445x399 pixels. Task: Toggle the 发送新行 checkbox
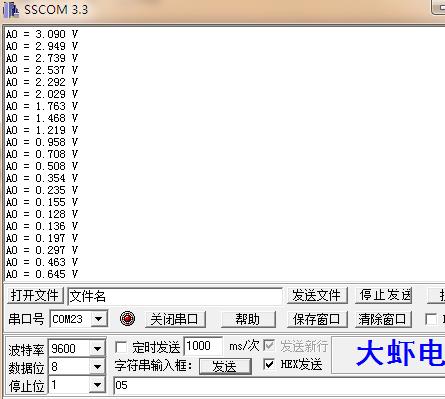tap(269, 346)
